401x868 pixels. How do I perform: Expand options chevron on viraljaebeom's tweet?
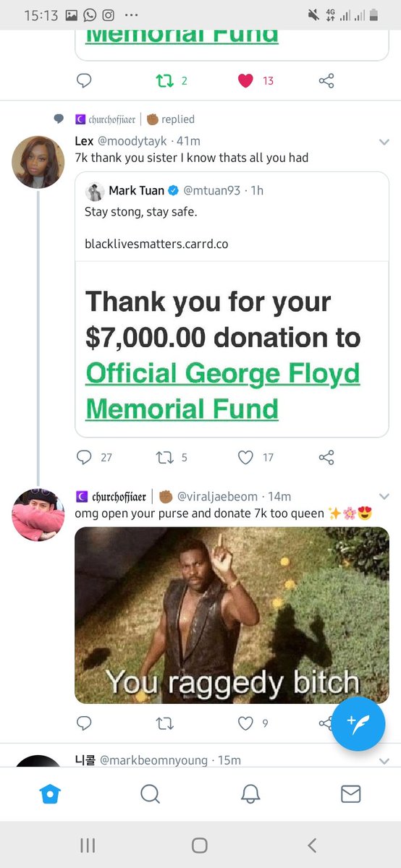coord(384,497)
